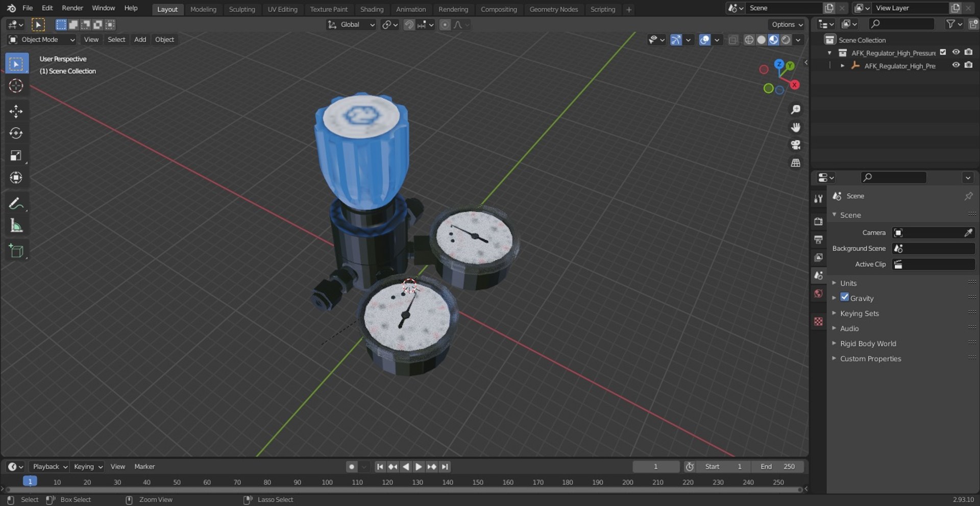
Task: Select the Transform tool
Action: (x=16, y=178)
